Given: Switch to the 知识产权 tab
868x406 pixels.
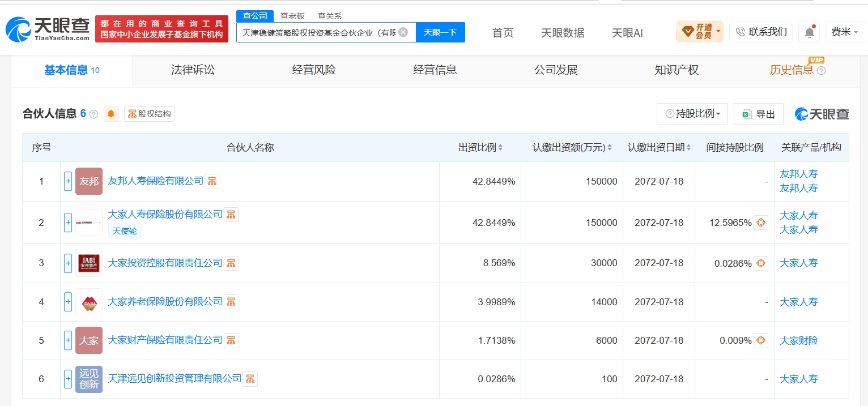Looking at the screenshot, I should (676, 70).
